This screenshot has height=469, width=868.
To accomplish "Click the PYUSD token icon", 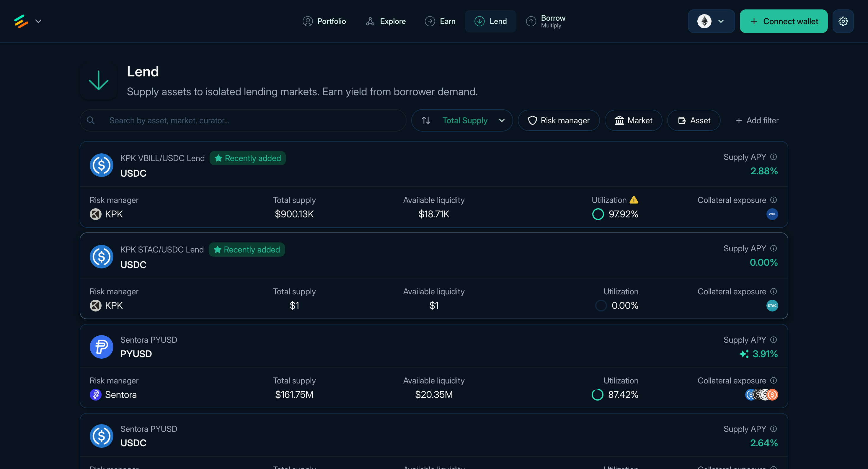I will [x=102, y=347].
